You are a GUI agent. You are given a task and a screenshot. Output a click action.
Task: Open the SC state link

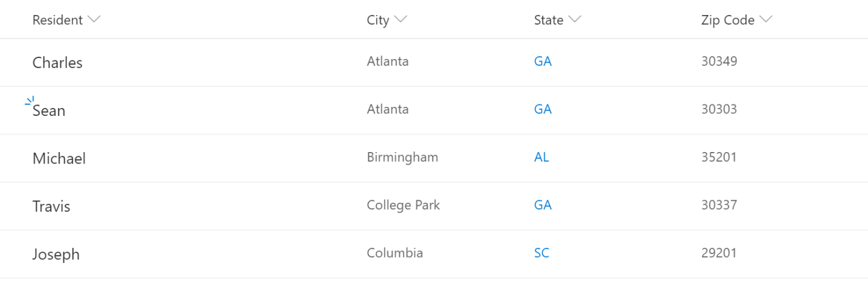542,253
